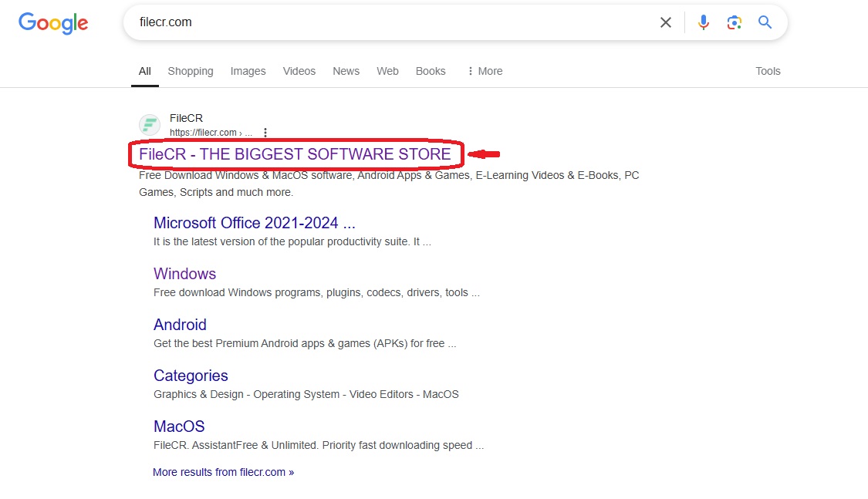Open the Microsoft Office 2021-2024 sitelink
The image size is (868, 499).
[254, 222]
